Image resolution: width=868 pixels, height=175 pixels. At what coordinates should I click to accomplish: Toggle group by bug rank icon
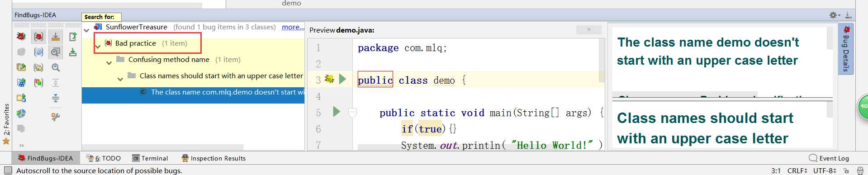click(x=38, y=83)
